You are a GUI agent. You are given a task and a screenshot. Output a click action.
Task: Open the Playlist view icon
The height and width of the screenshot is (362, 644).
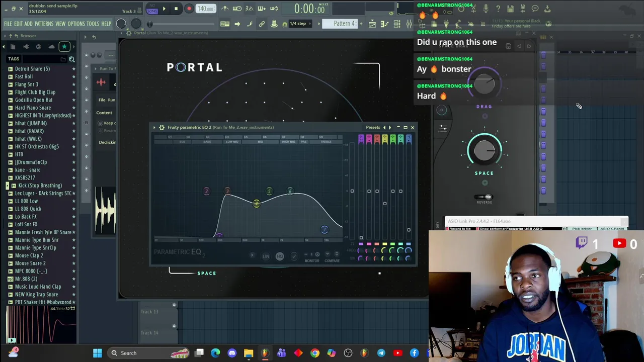click(x=372, y=24)
